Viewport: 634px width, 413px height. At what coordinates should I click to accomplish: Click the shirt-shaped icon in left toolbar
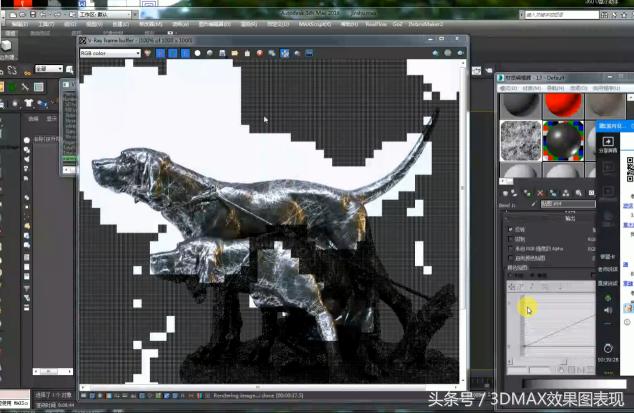(x=28, y=103)
